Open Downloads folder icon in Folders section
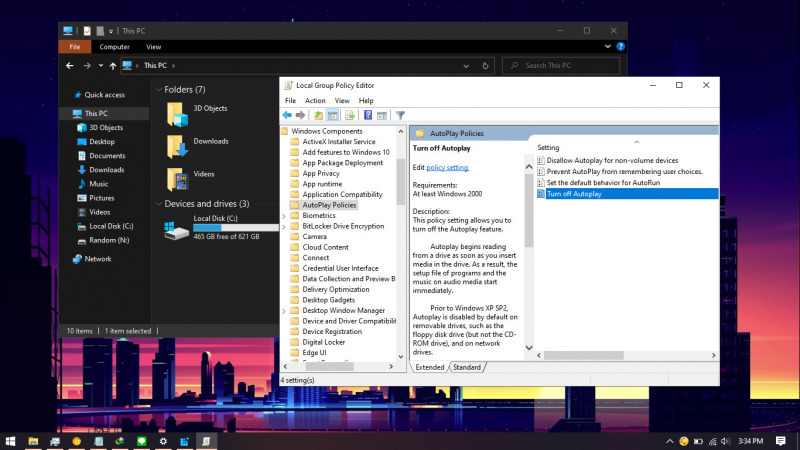 pyautogui.click(x=177, y=146)
